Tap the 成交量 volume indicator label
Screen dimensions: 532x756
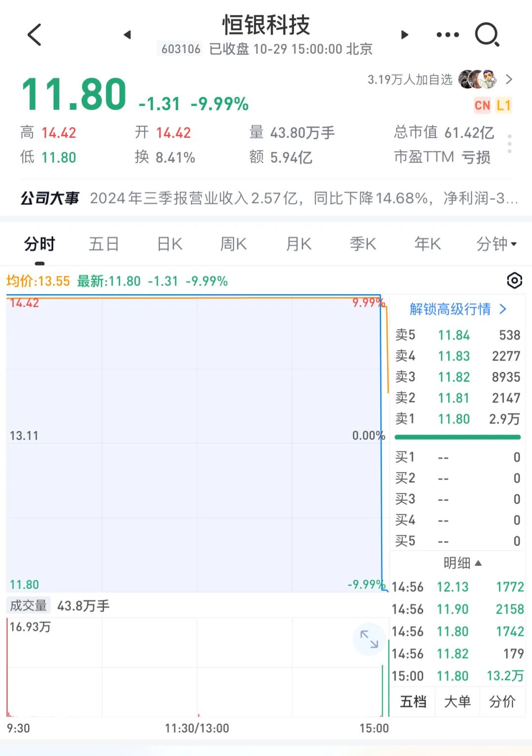pos(29,606)
